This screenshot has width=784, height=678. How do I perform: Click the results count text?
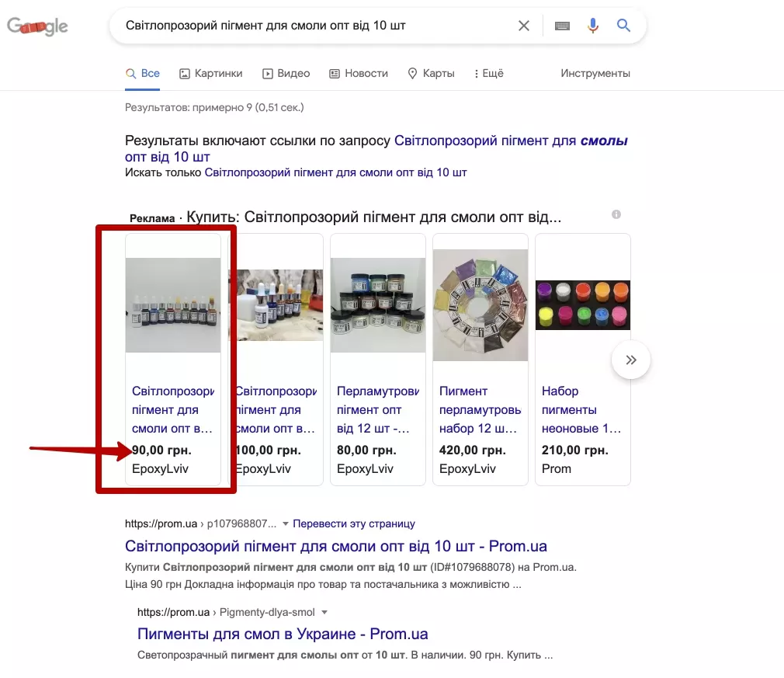(x=214, y=108)
